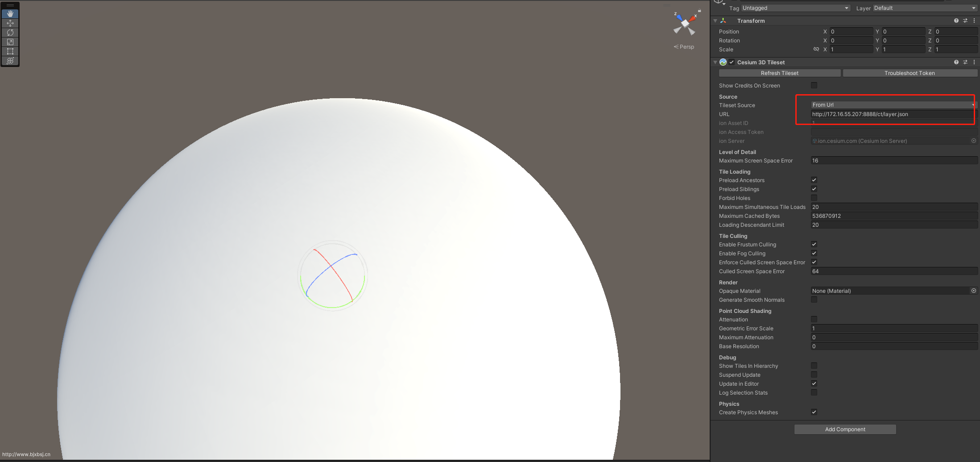The height and width of the screenshot is (462, 980).
Task: Edit Scale Z field
Action: (x=956, y=50)
